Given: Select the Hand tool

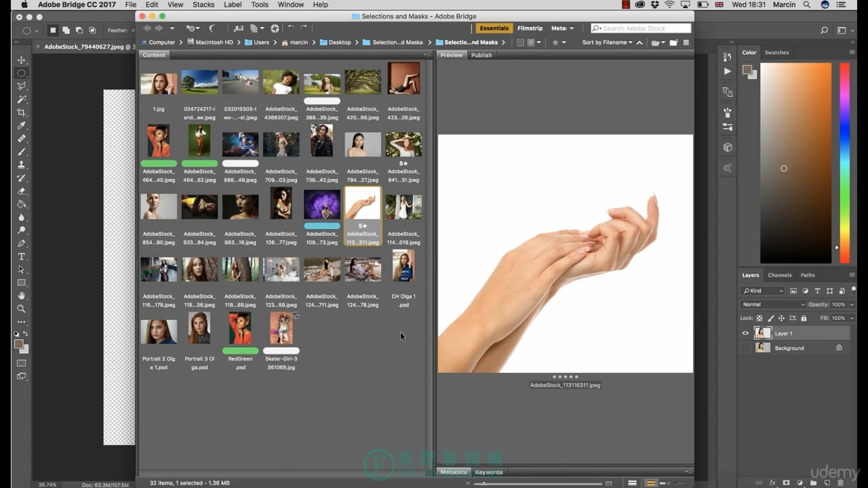Looking at the screenshot, I should click(x=22, y=296).
